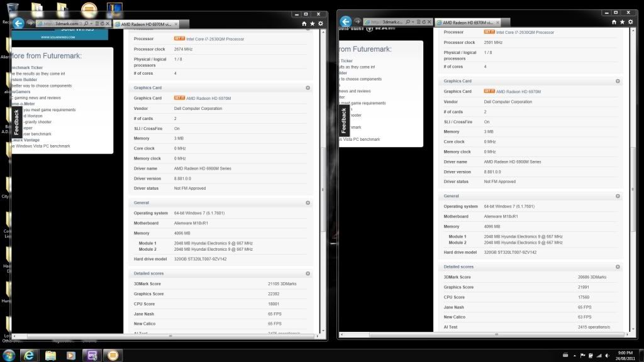Open address bar dropdown in right window
This screenshot has height=362, width=644.
pyautogui.click(x=413, y=22)
